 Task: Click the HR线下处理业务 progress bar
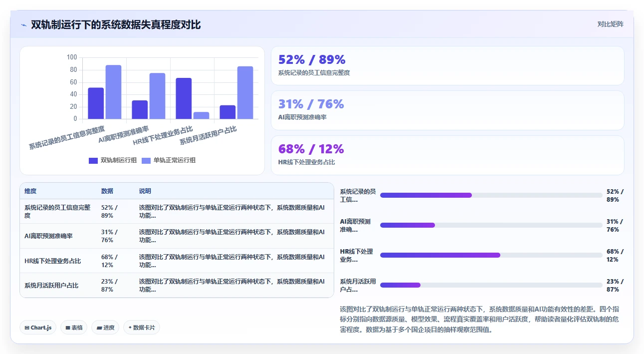(491, 255)
